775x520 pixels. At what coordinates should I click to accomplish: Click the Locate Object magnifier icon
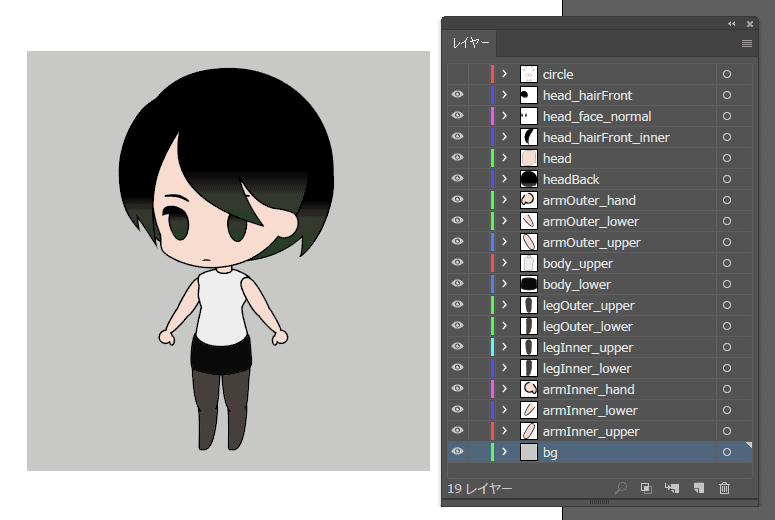(621, 488)
